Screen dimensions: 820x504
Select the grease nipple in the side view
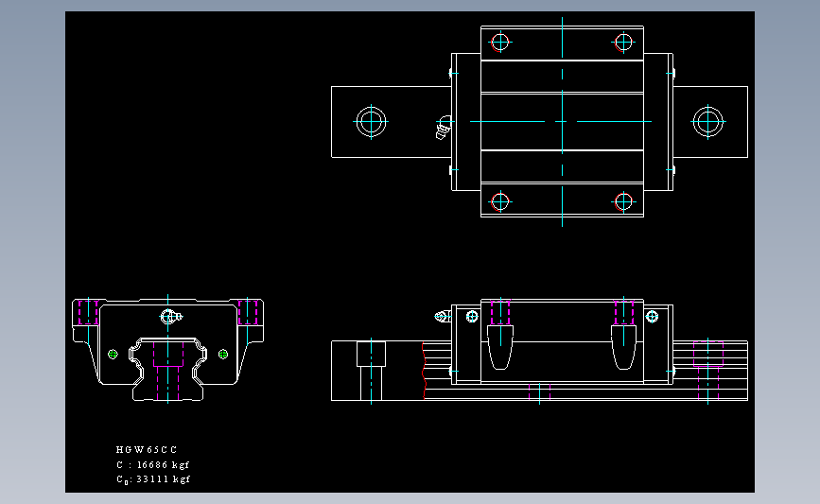coord(443,317)
